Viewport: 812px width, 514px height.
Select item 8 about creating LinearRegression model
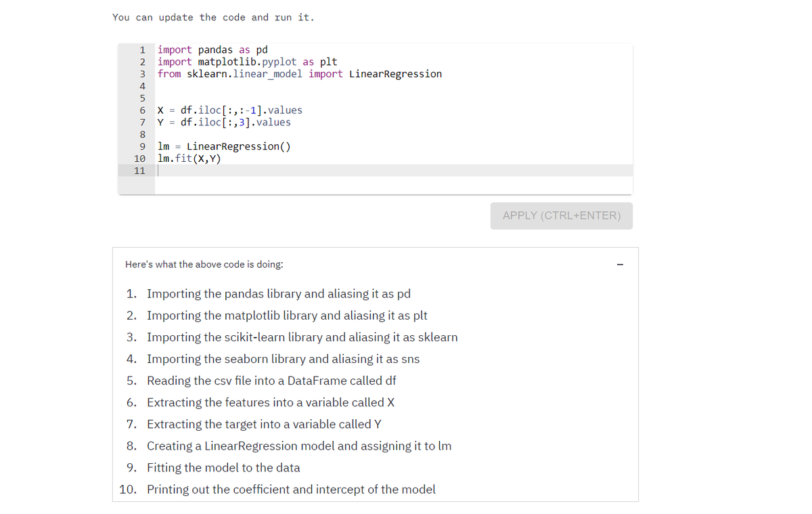point(298,446)
